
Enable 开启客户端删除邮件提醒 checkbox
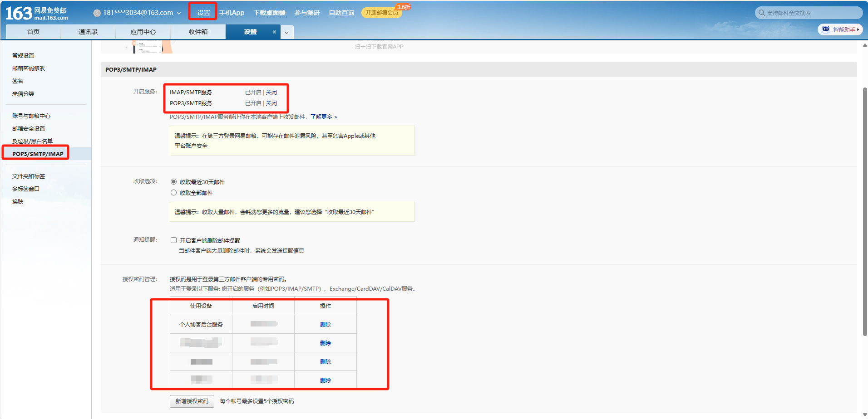tap(173, 240)
